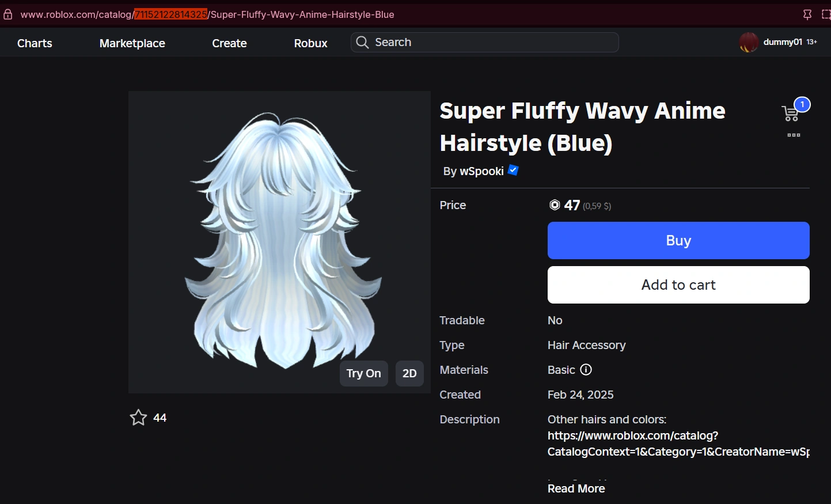
Task: Click the browser address bar URL
Action: [207, 14]
